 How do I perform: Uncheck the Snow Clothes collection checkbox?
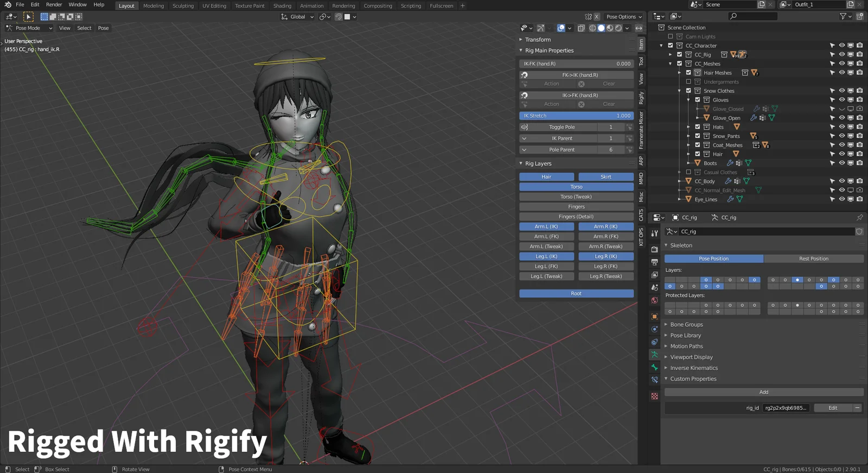point(688,91)
